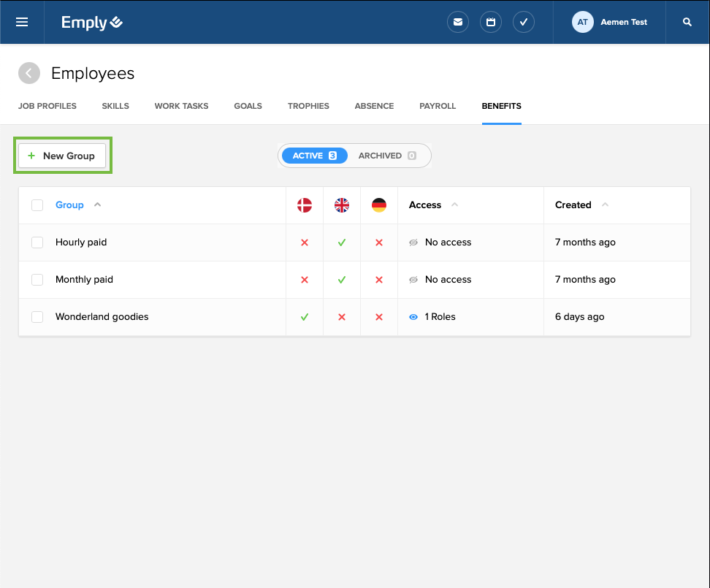Switch to the Payroll tab
The height and width of the screenshot is (588, 710).
pos(438,106)
